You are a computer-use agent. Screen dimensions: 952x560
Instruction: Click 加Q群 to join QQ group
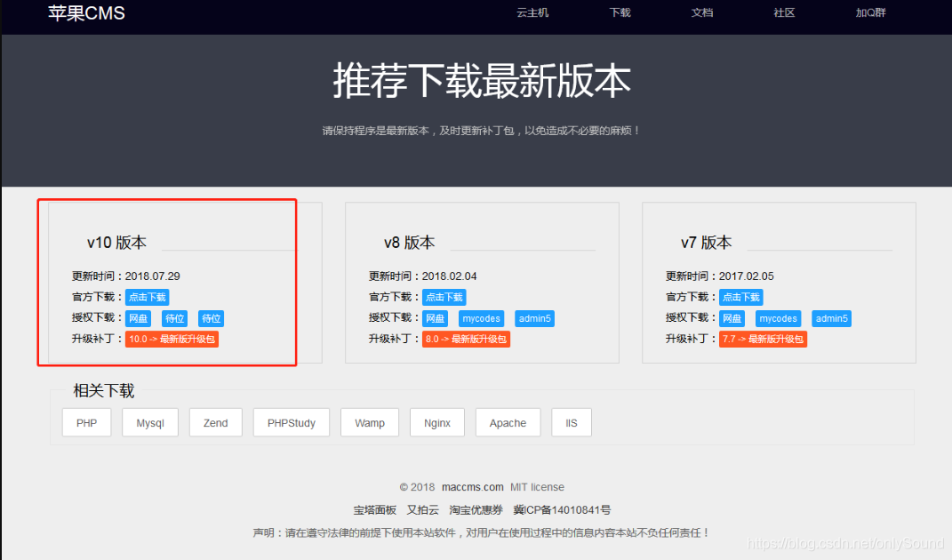point(869,13)
